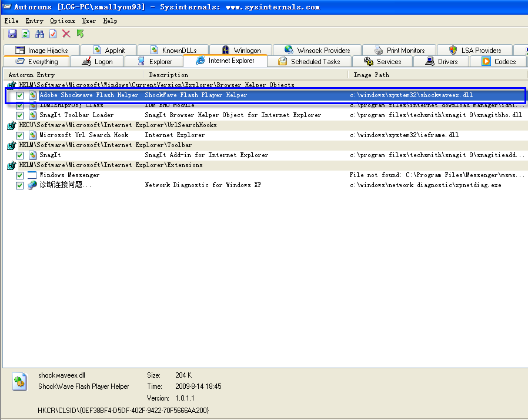Click the Browser Helper Objects registry icon

(x=11, y=85)
